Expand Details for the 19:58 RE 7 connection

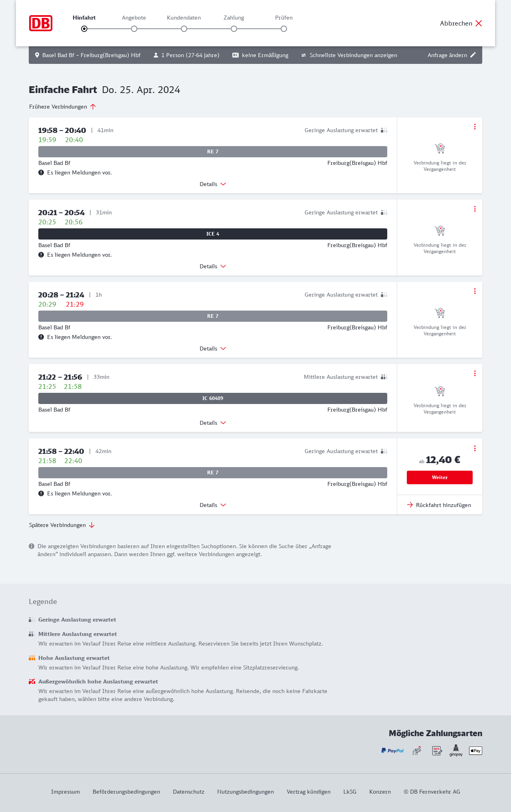(213, 184)
